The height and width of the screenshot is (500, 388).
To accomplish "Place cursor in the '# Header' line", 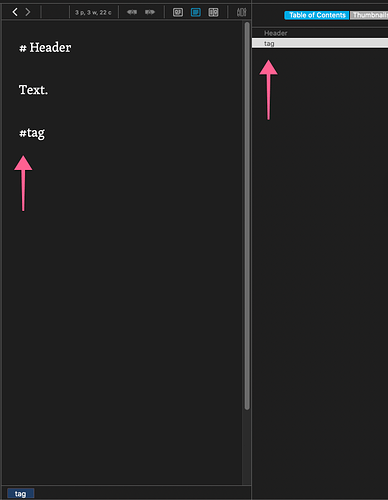I will click(45, 48).
